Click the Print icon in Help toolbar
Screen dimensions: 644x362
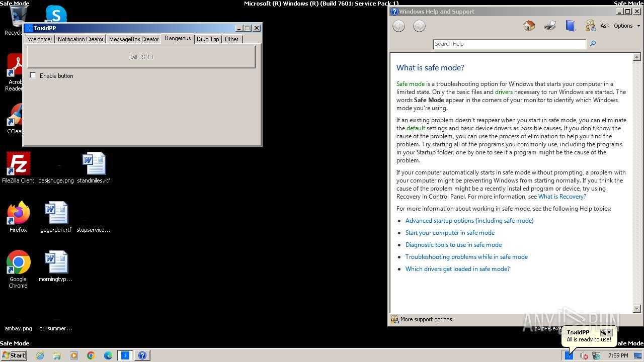click(x=550, y=26)
